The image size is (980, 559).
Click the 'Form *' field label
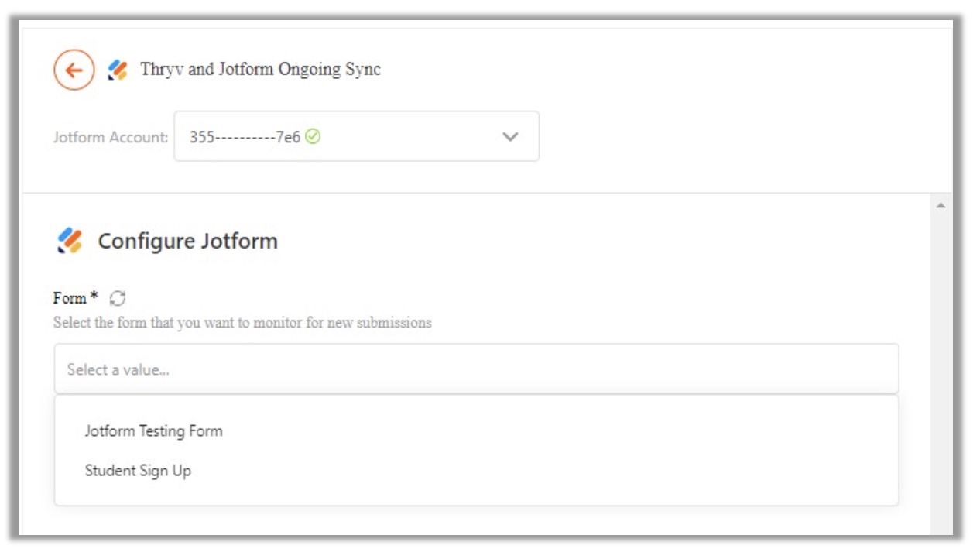[76, 298]
